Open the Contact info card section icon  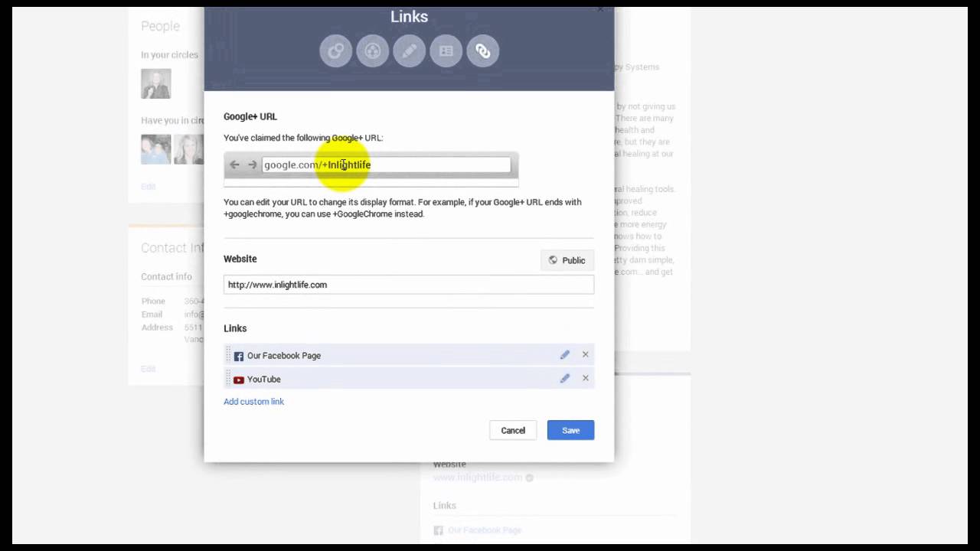(x=446, y=51)
